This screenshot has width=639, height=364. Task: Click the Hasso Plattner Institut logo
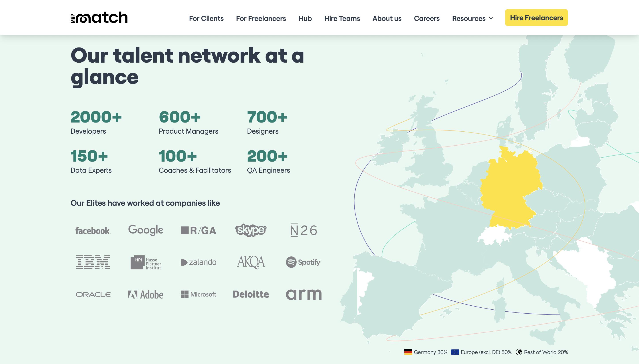146,262
